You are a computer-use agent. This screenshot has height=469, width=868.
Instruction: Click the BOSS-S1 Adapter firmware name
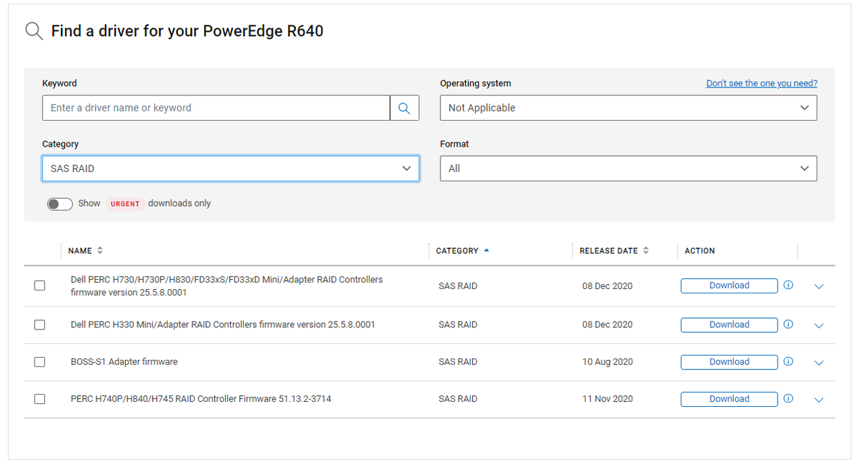[x=124, y=361]
